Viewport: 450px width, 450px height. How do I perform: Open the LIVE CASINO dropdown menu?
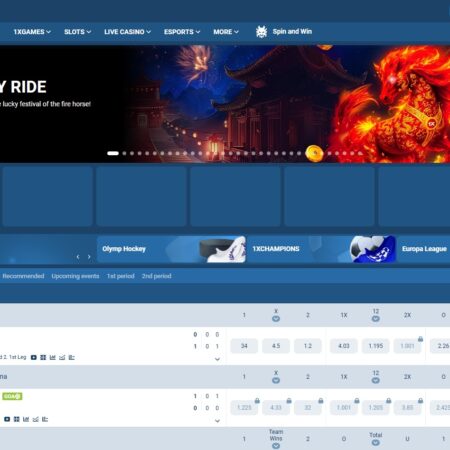point(127,32)
